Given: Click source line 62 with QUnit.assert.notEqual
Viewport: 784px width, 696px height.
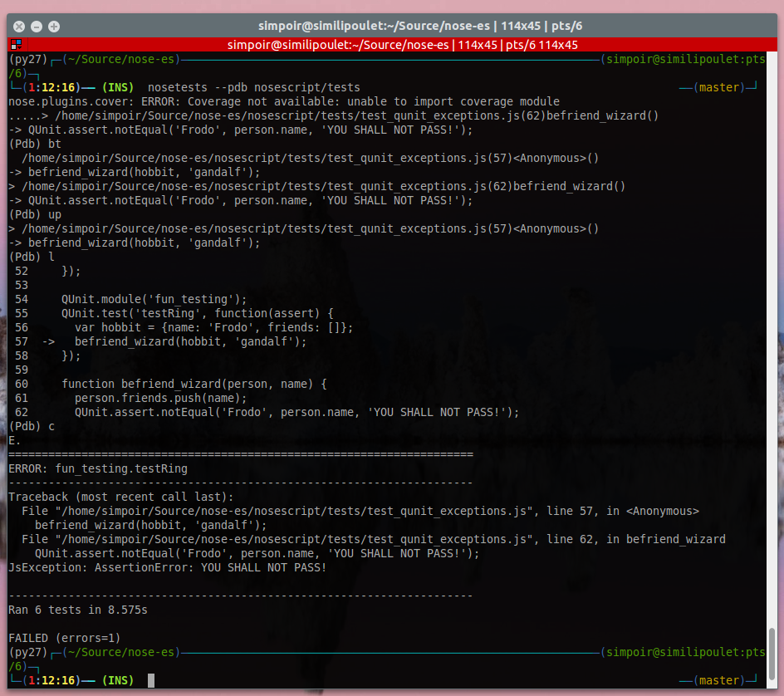Looking at the screenshot, I should coord(297,413).
